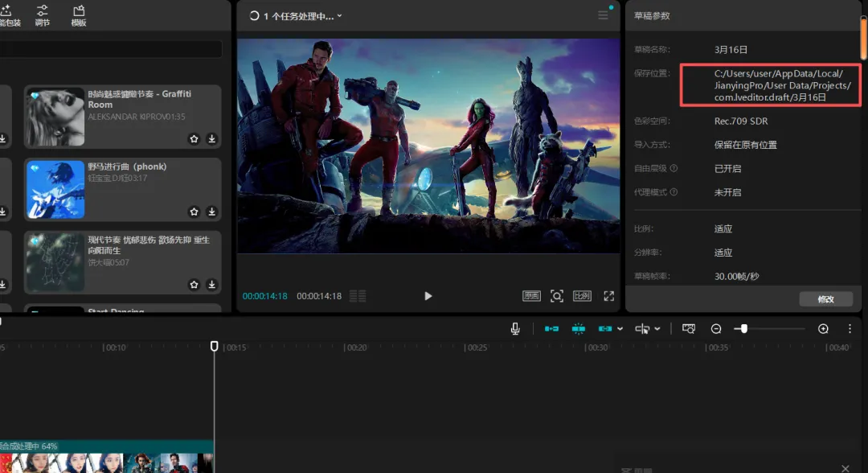The width and height of the screenshot is (868, 473).
Task: Favorite the 野马进行曲 (phonk) track
Action: (194, 212)
